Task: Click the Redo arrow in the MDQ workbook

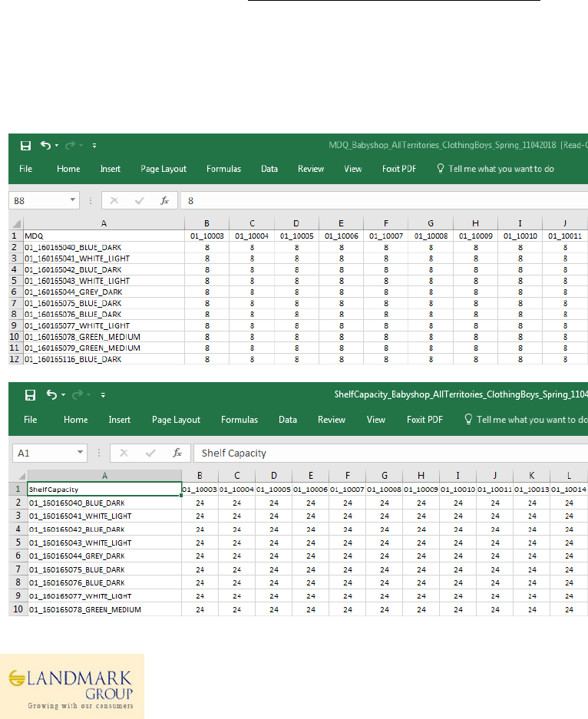Action: [70, 146]
